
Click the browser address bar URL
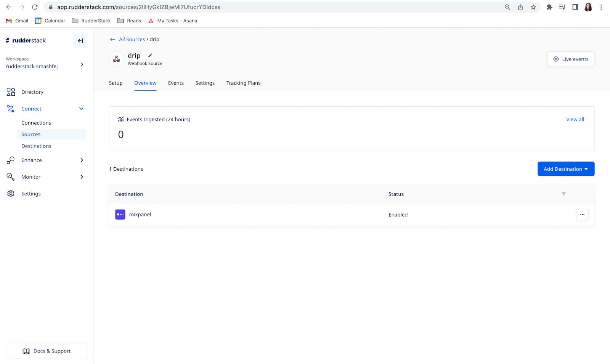click(139, 7)
